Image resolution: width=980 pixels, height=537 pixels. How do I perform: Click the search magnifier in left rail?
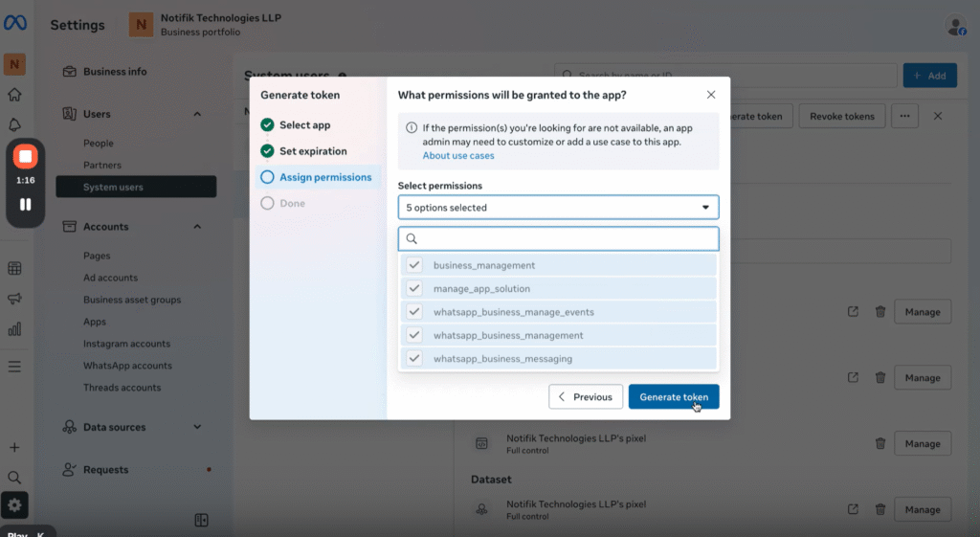pos(14,477)
